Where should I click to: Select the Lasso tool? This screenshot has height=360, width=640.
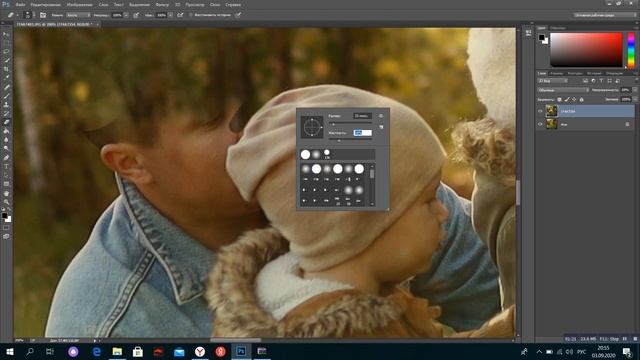[x=6, y=51]
